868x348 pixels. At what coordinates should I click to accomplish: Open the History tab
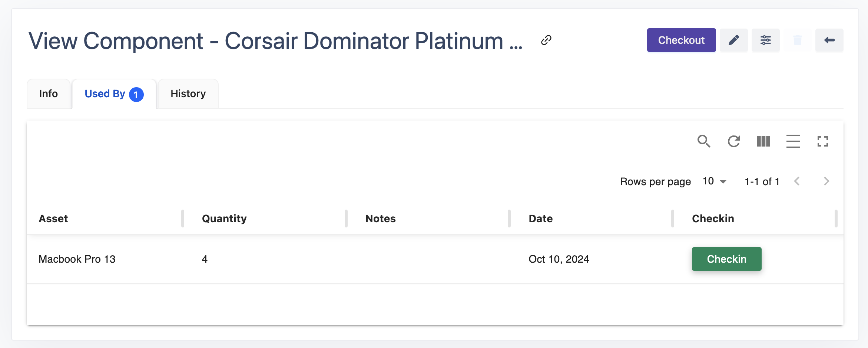pyautogui.click(x=188, y=94)
